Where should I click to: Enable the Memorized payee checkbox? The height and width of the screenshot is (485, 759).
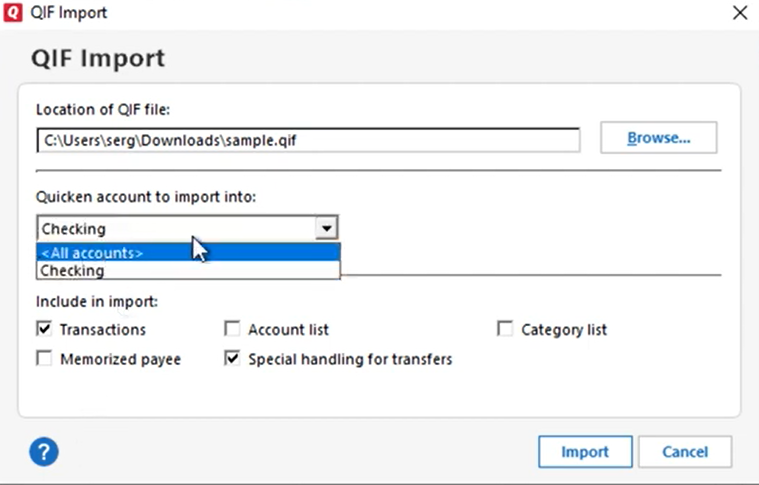coord(44,359)
